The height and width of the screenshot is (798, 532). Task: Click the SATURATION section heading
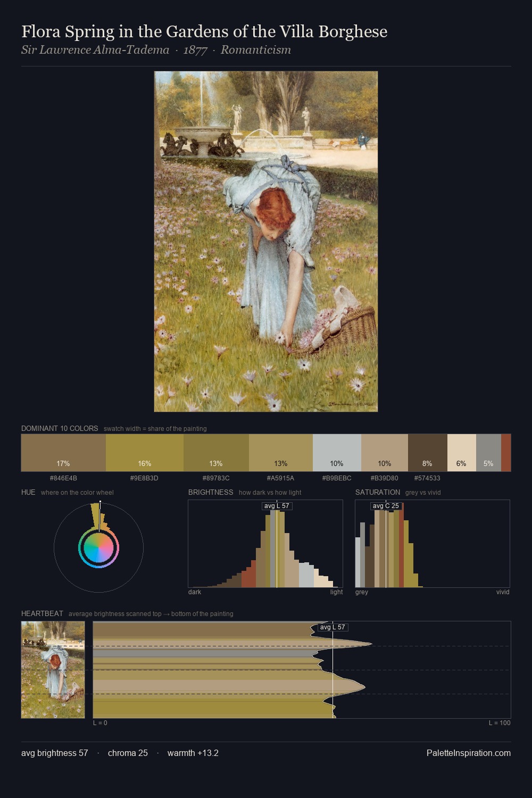[378, 492]
